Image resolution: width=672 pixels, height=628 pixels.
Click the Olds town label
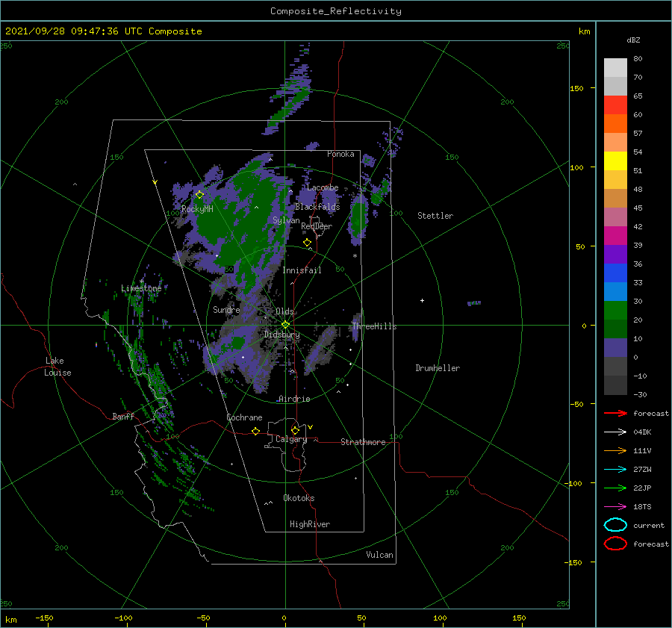pyautogui.click(x=284, y=311)
